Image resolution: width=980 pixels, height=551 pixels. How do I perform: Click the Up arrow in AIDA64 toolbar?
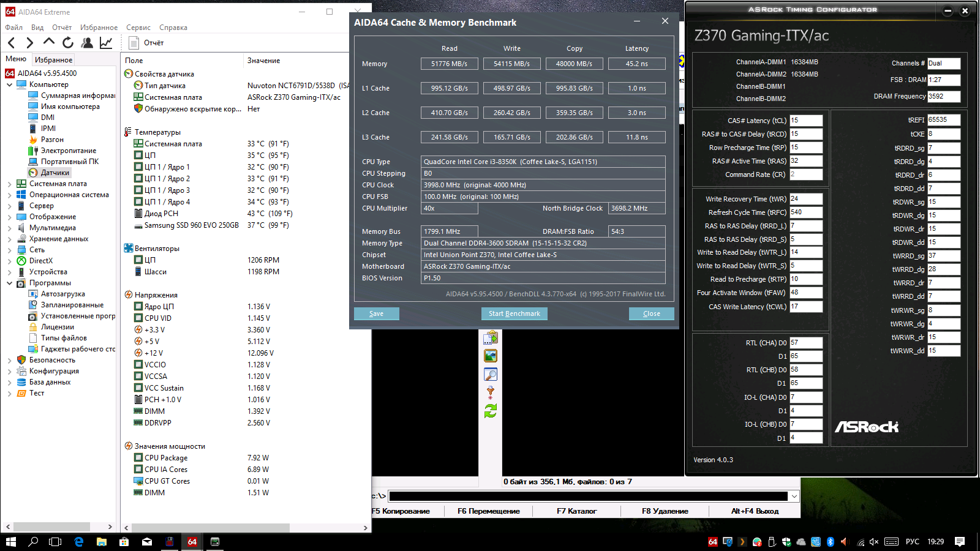tap(49, 42)
